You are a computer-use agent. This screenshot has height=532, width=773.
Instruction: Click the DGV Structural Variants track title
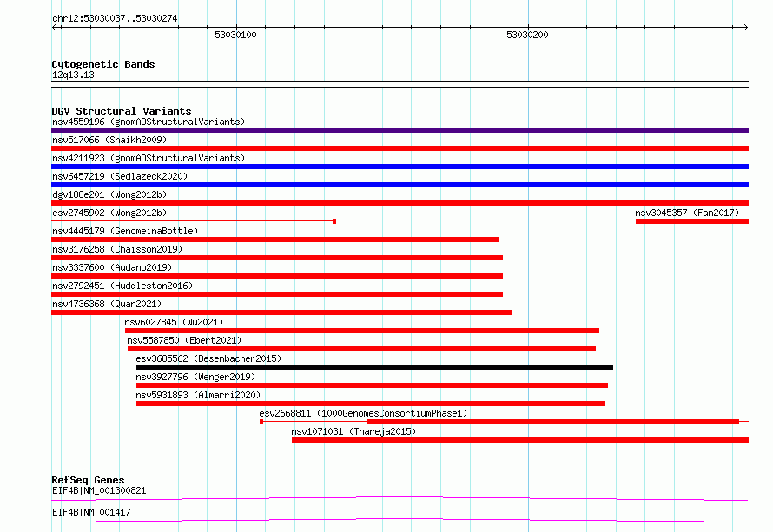[122, 111]
